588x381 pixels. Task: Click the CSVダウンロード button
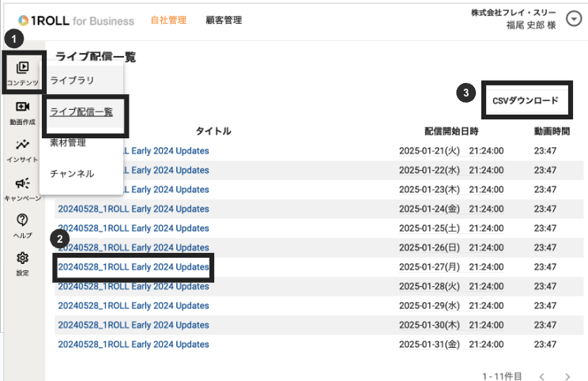point(525,100)
